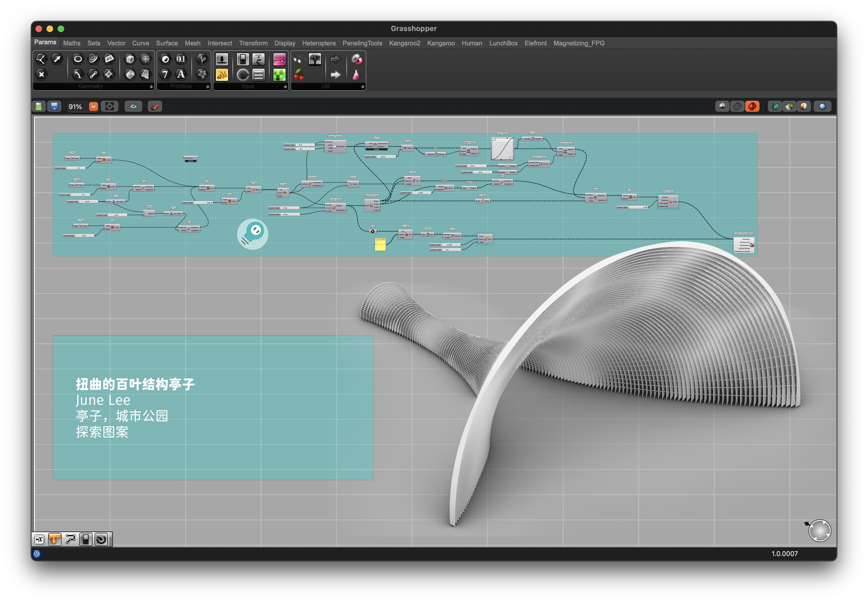
Task: Choose the Text 'A' primitive parameter
Action: (181, 74)
